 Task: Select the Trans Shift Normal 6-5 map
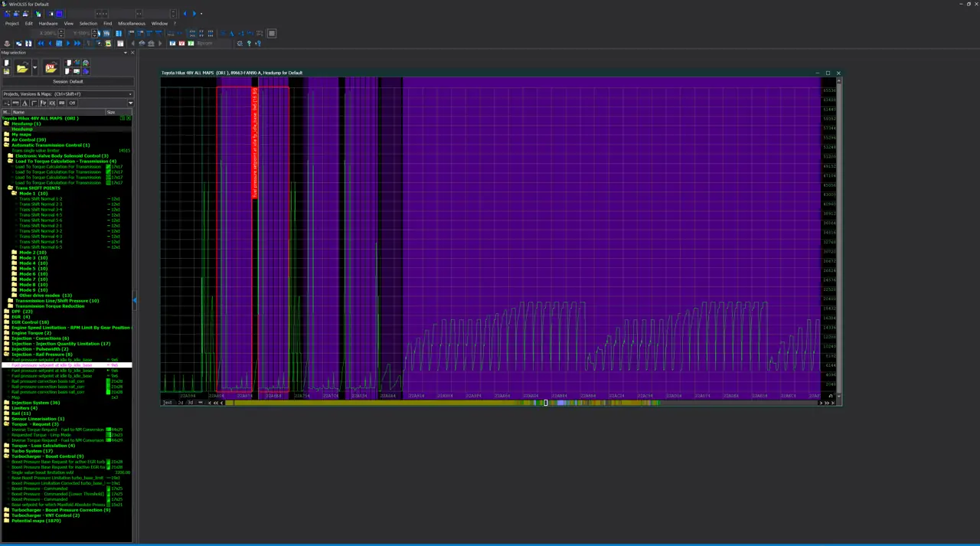click(x=41, y=247)
